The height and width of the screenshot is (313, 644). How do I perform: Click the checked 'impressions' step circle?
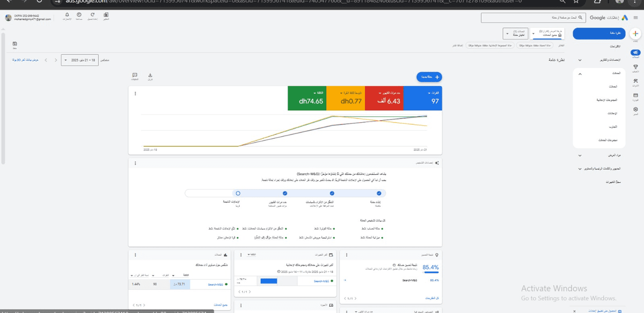[284, 193]
